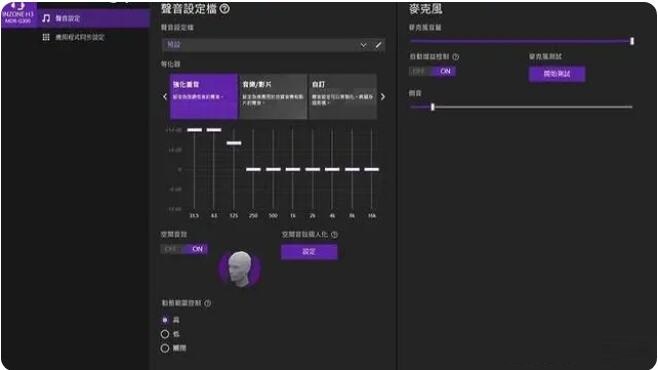
Task: Show help for spatial sound personalization
Action: (x=334, y=235)
